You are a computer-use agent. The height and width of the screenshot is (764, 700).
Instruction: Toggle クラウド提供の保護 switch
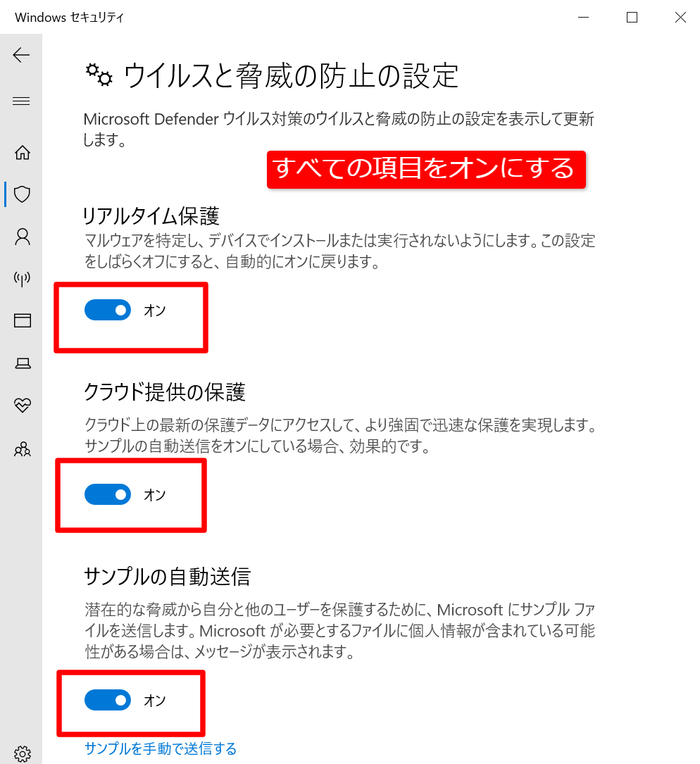coord(108,494)
